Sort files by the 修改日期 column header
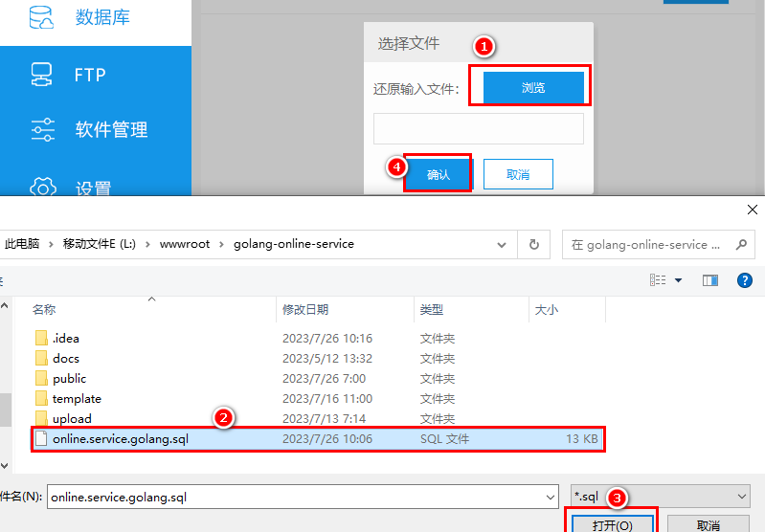Viewport: 765px width, 532px height. click(305, 309)
